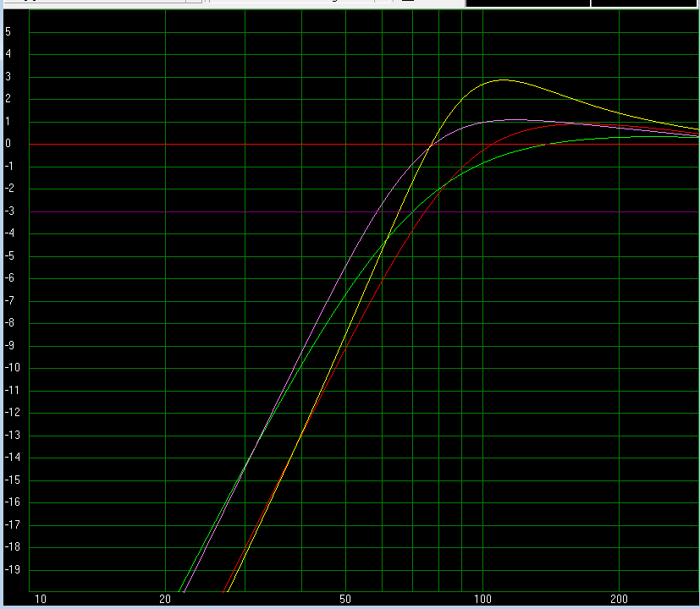Click the y-axis label "2"
Image resolution: width=700 pixels, height=609 pixels.
pyautogui.click(x=8, y=99)
